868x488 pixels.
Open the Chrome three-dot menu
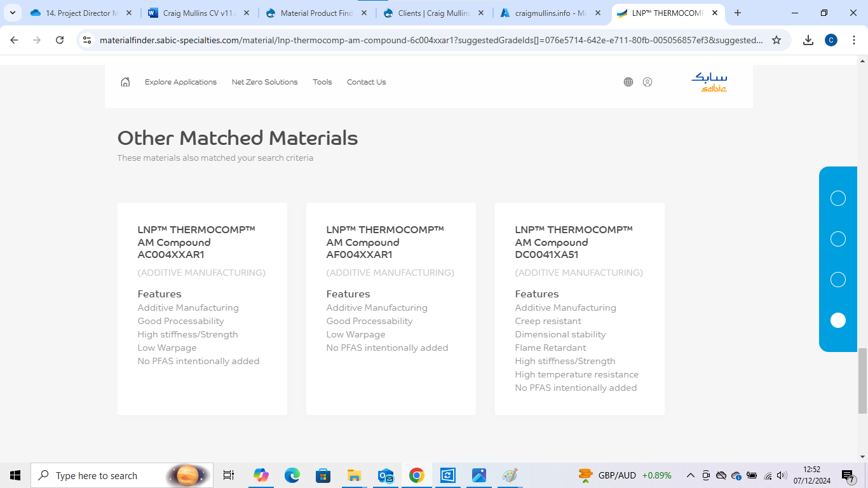(853, 40)
